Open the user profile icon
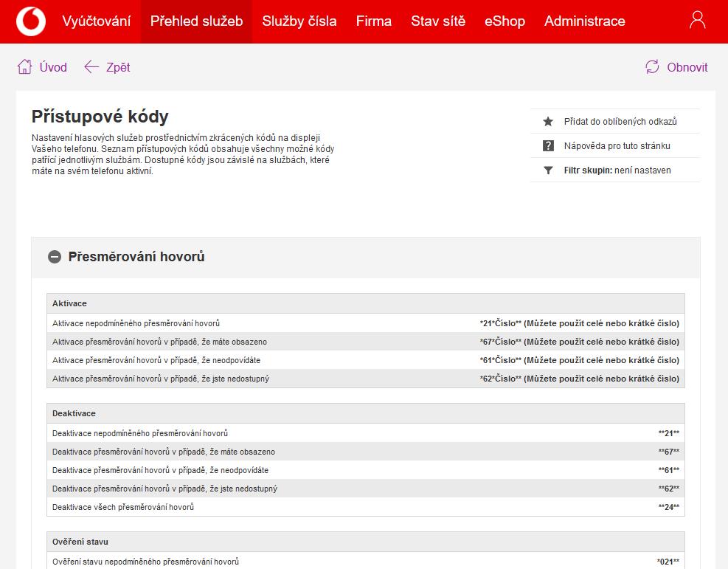This screenshot has height=569, width=728. coord(697,21)
